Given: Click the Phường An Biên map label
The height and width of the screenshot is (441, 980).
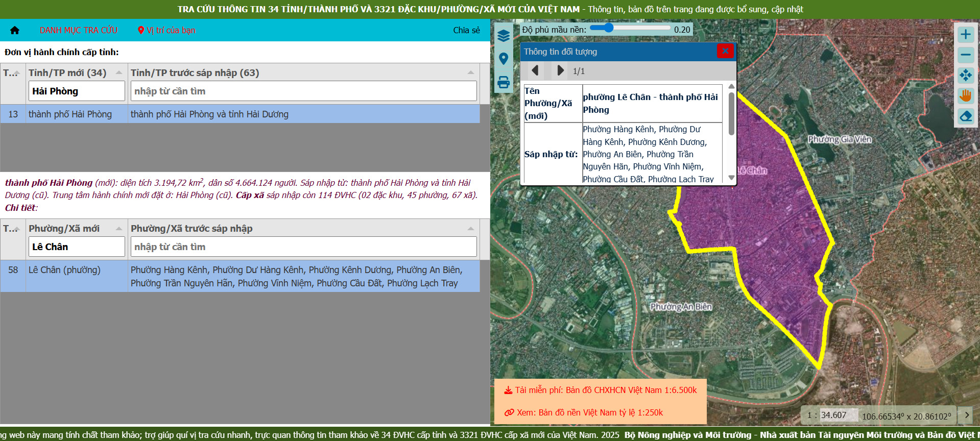Looking at the screenshot, I should (681, 307).
